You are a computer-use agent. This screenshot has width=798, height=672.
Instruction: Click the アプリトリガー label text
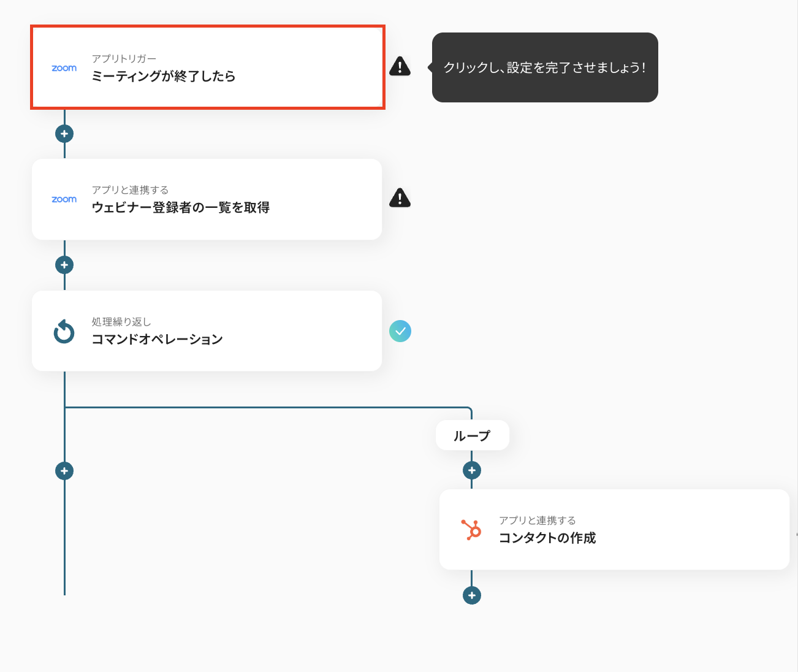[124, 59]
